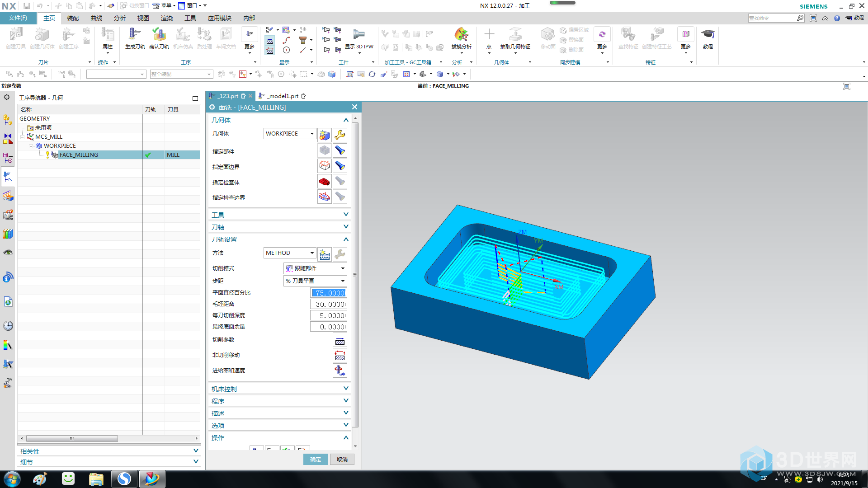
Task: Open cut pattern dropdown showing 跟随部件
Action: coord(315,268)
